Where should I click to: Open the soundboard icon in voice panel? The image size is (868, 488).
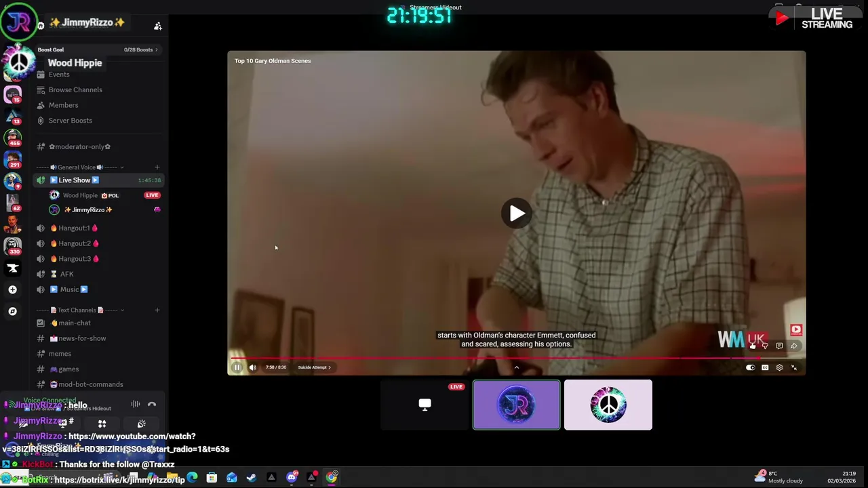(141, 424)
